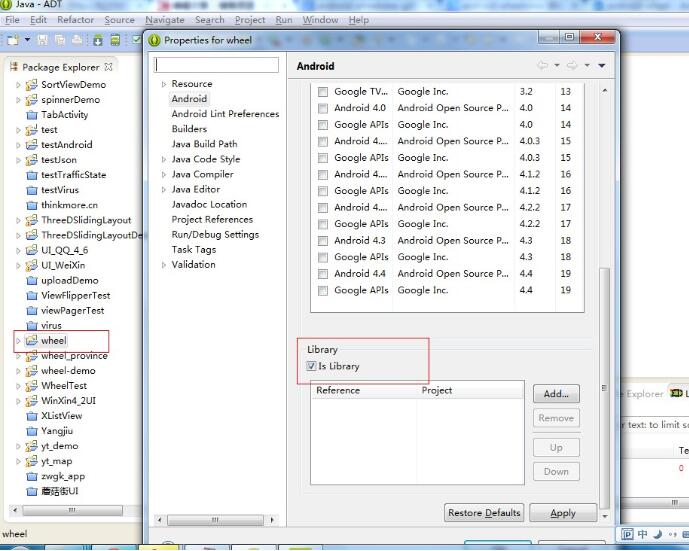This screenshot has width=689, height=551.
Task: Open the Android SDK Manager toolbar icon
Action: click(98, 40)
